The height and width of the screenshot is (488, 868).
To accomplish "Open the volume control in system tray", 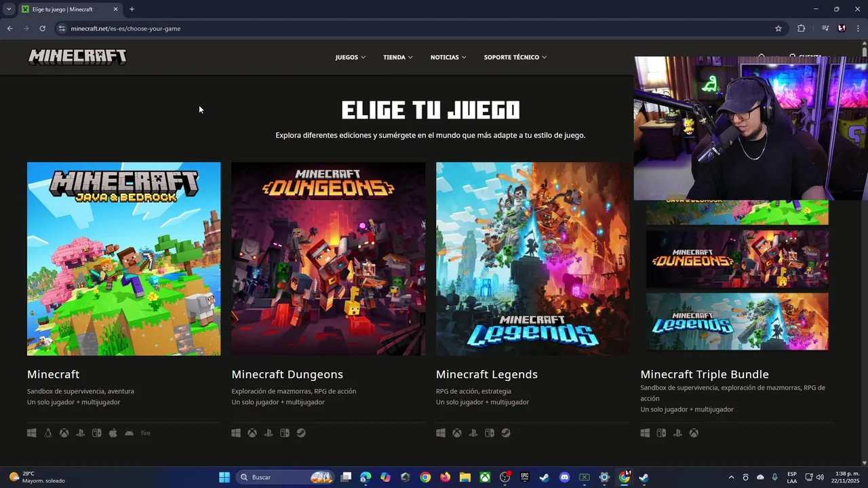I will tap(820, 477).
